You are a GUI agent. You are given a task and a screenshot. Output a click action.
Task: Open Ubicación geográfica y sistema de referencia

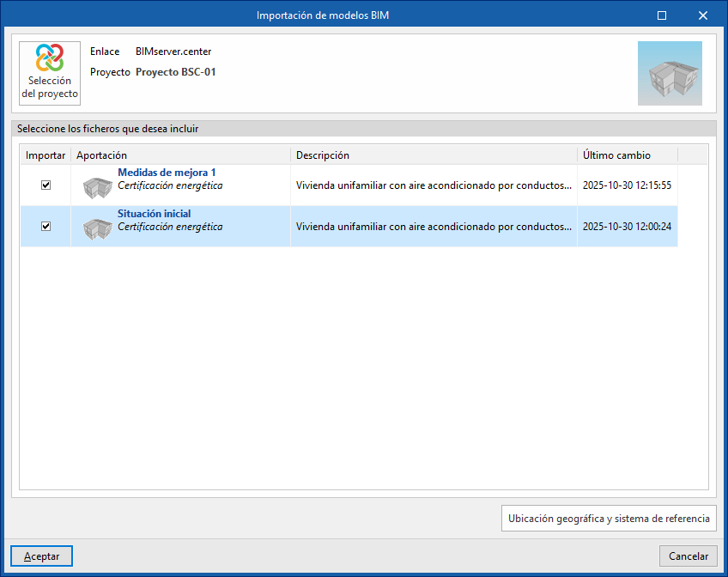609,519
